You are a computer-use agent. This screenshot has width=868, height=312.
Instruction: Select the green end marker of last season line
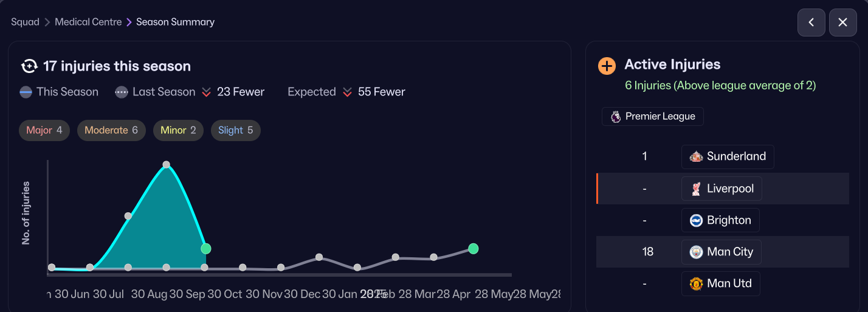[474, 249]
